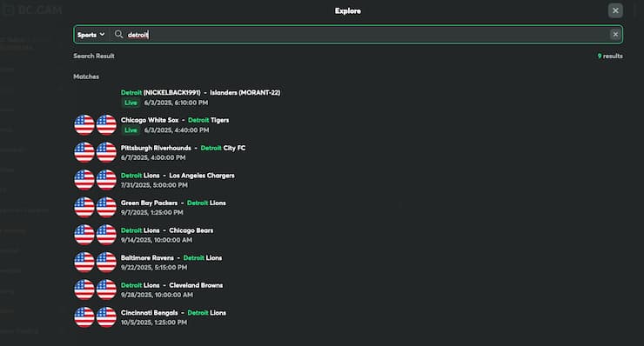Click date 6/3/2025, 4:40:00 PM
The image size is (644, 346).
[177, 130]
